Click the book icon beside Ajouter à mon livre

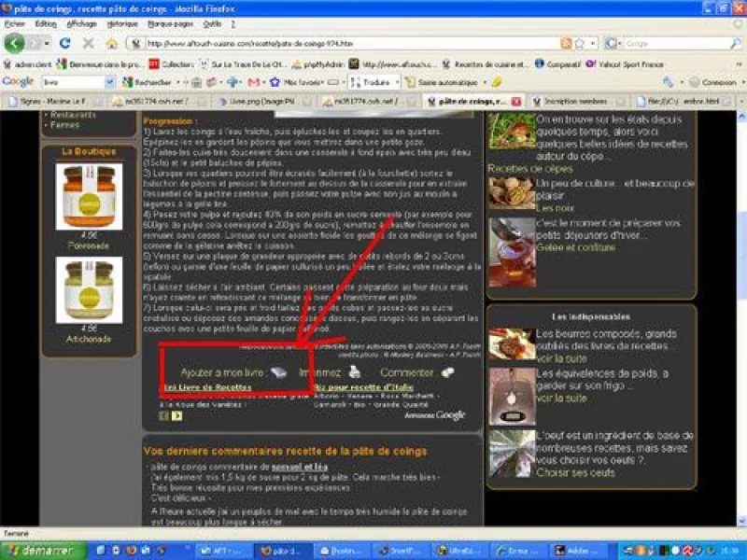point(280,372)
